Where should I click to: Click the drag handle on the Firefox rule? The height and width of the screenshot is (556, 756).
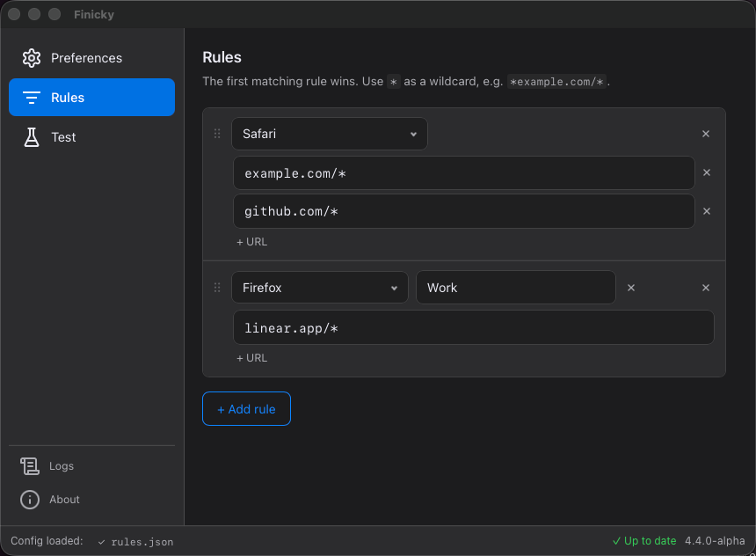coord(216,287)
